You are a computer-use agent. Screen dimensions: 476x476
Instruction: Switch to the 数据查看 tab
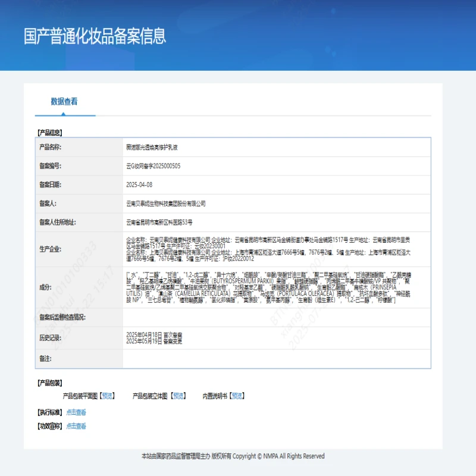coord(64,101)
